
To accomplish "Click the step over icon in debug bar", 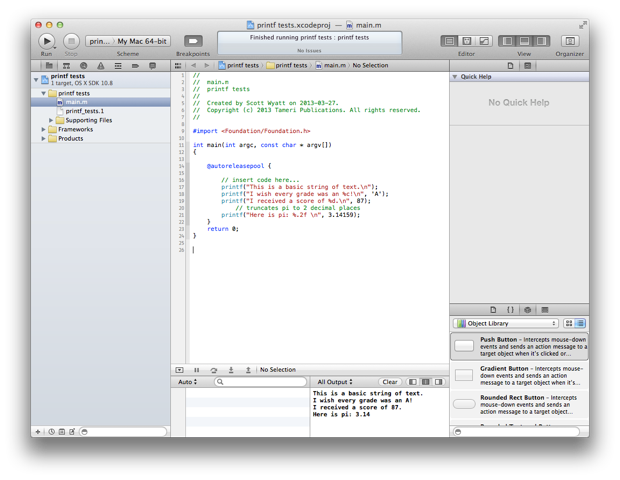I will [x=215, y=370].
